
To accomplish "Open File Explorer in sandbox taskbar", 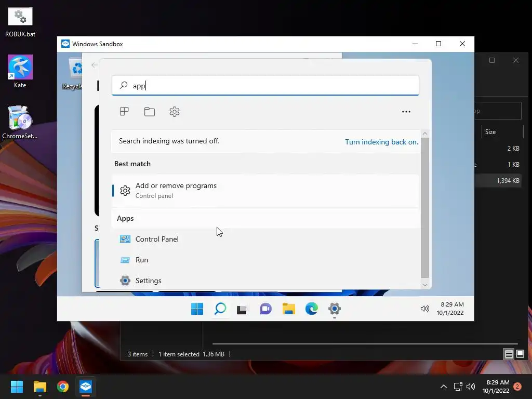I will [289, 309].
